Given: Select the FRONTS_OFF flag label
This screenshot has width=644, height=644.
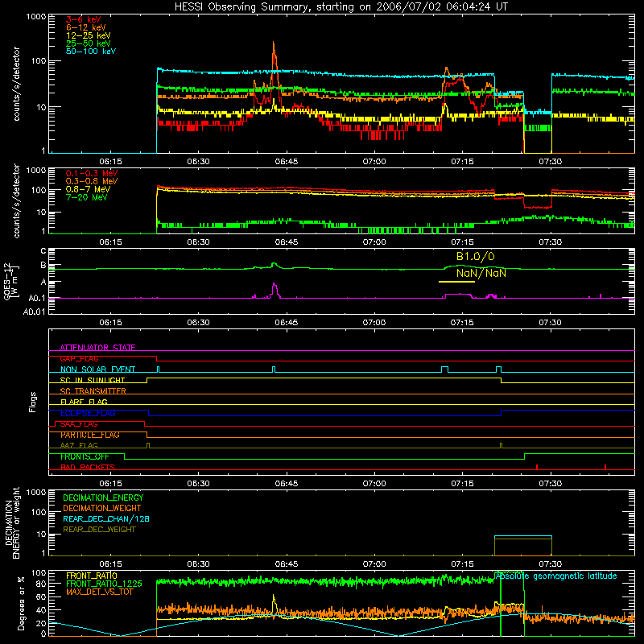Looking at the screenshot, I should pos(85,456).
